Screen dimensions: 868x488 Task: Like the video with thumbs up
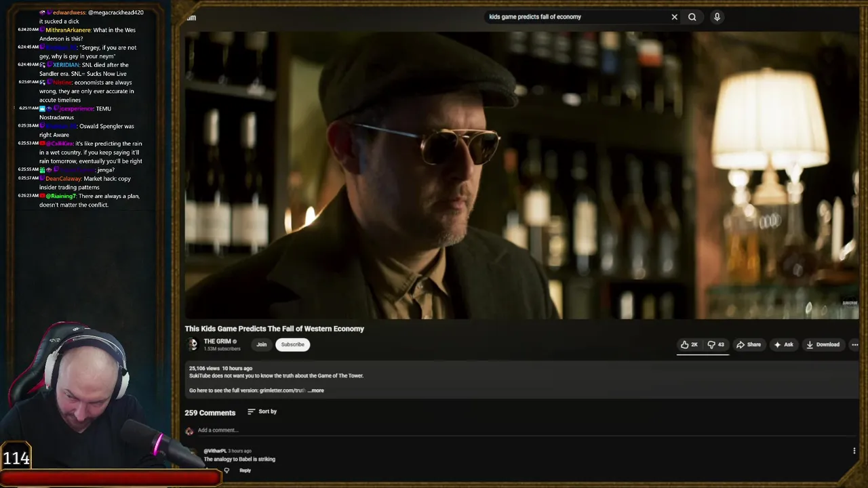[690, 344]
